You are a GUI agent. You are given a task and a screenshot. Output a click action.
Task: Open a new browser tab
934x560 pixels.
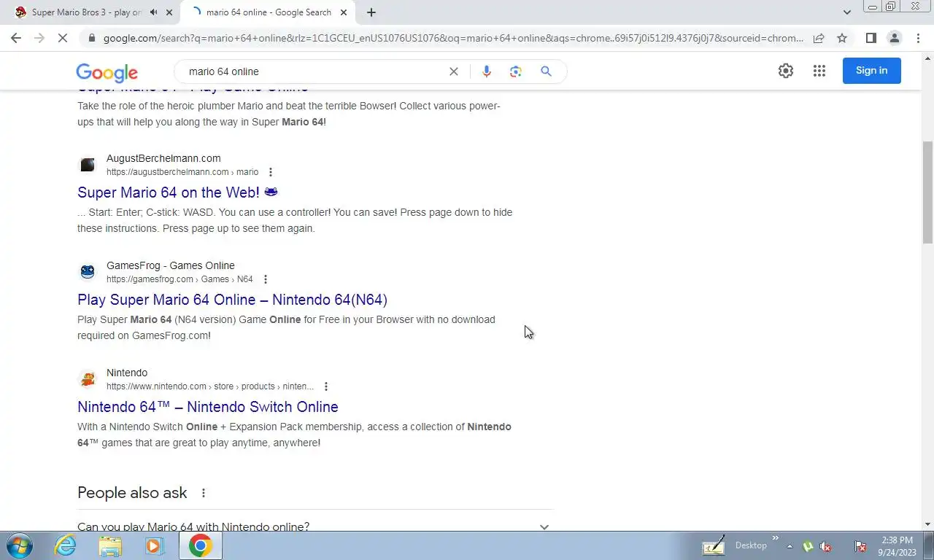pos(371,12)
